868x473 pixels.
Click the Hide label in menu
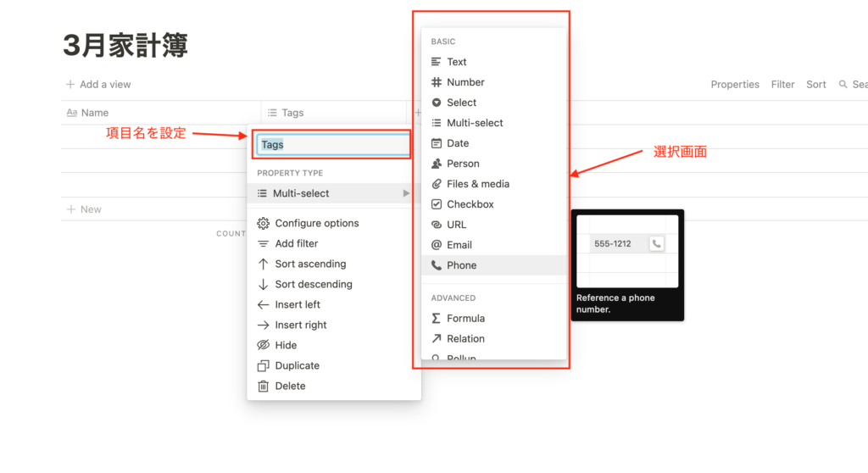tap(286, 345)
